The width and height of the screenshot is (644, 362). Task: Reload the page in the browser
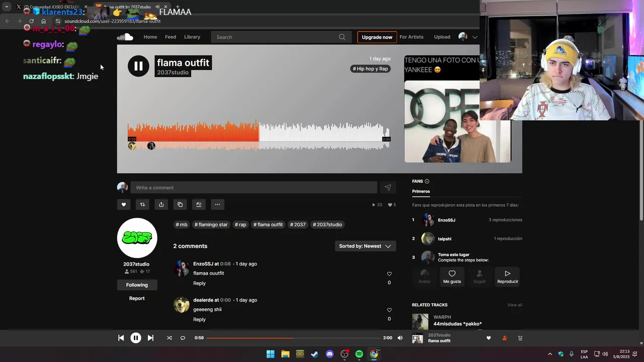[31, 21]
